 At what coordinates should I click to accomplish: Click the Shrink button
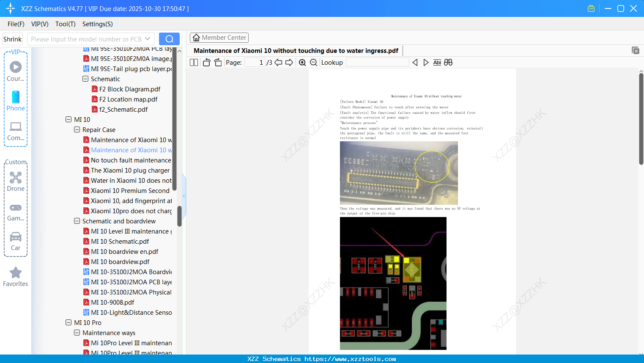pos(12,39)
